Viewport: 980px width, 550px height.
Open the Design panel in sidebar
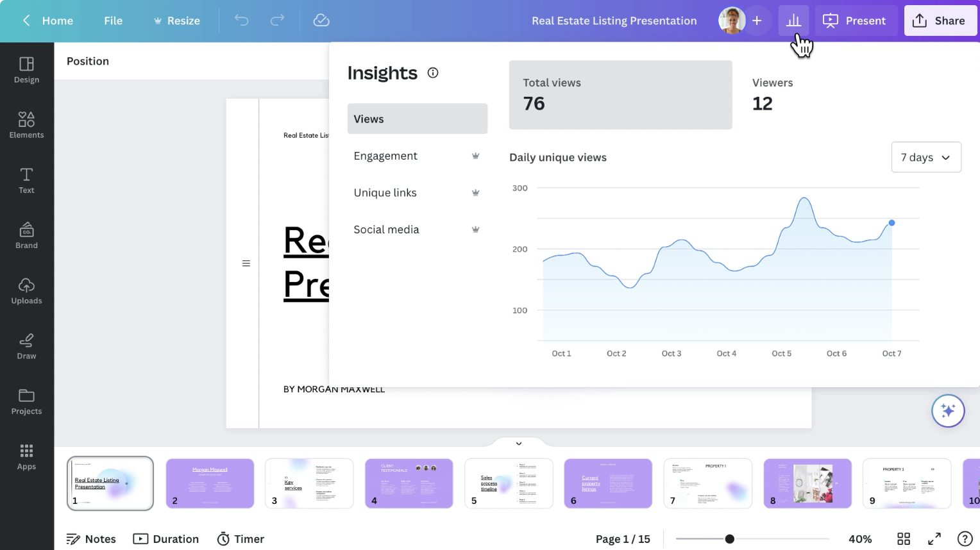pyautogui.click(x=26, y=70)
